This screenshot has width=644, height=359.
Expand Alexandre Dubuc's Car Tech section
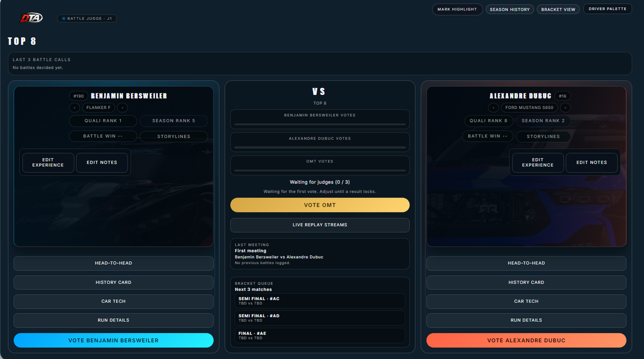[x=526, y=301]
